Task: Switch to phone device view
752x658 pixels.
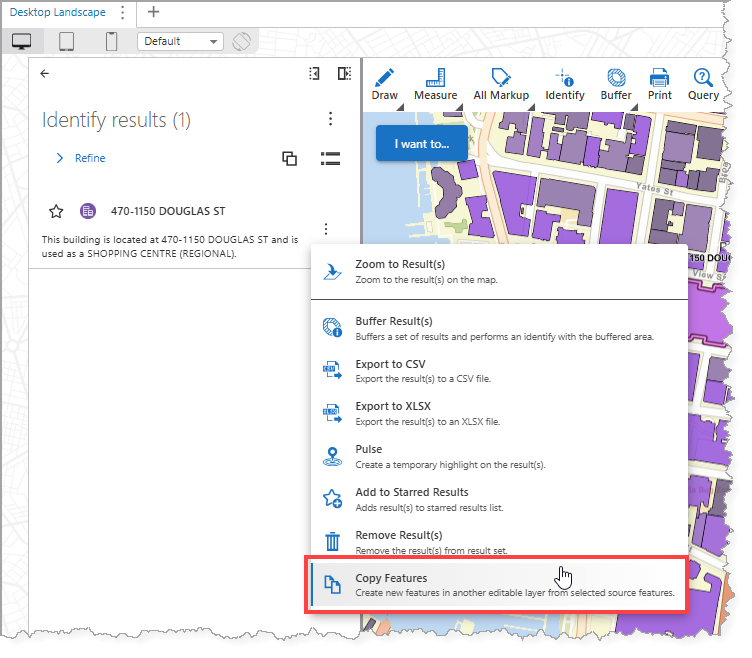Action: pos(111,41)
